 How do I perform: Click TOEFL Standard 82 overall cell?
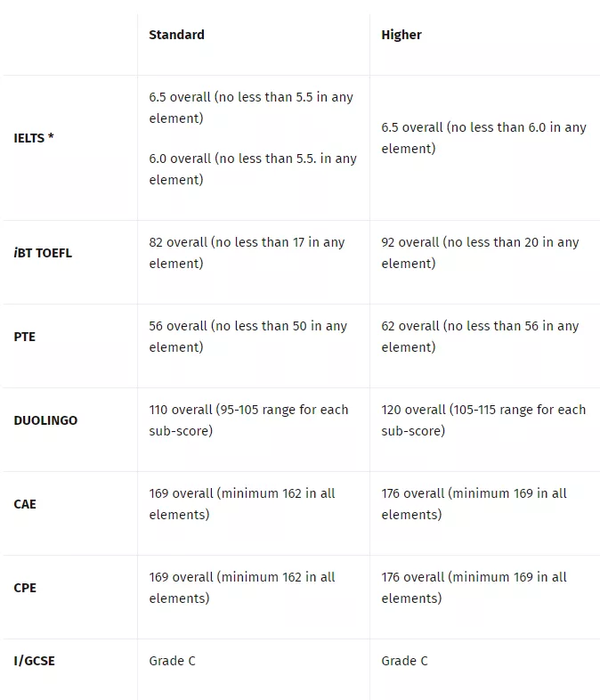click(247, 253)
